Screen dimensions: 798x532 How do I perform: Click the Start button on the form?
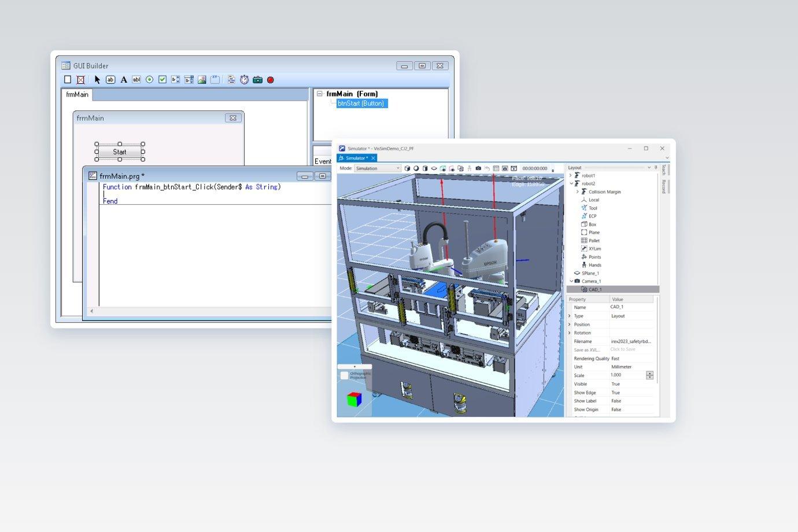120,152
